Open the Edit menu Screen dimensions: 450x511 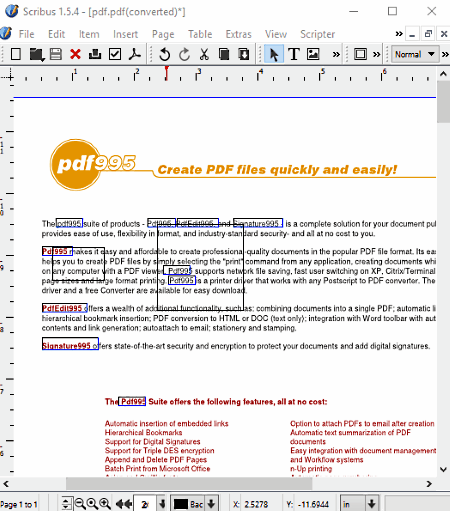pos(56,34)
